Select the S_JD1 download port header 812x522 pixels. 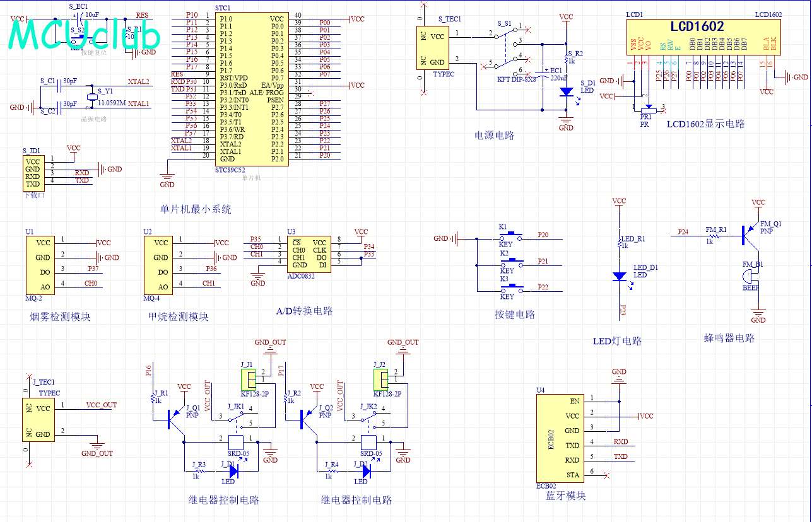coord(33,172)
